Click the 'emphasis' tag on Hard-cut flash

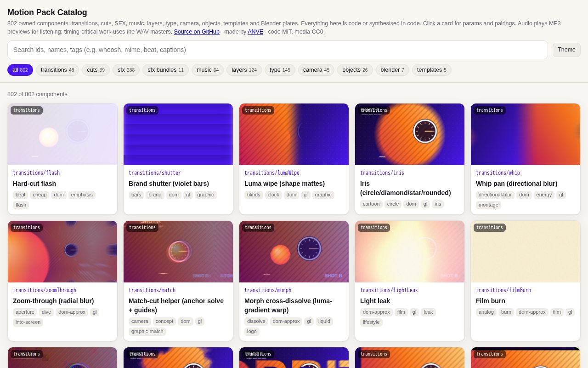coord(82,195)
